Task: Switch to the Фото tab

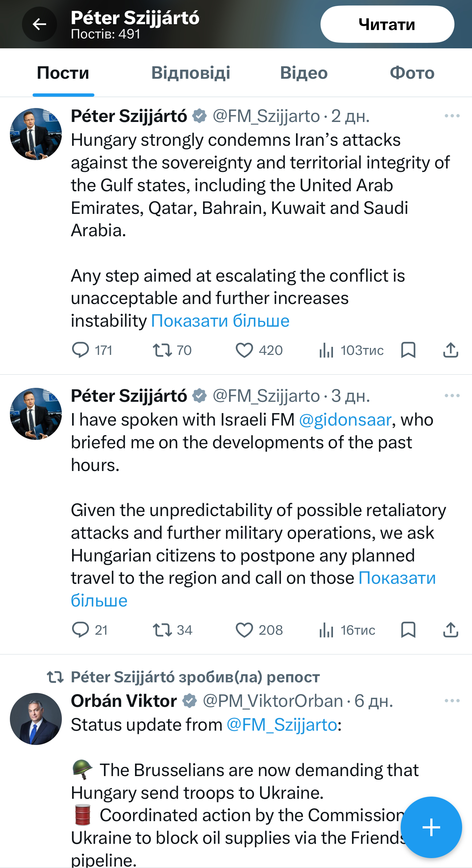Action: (x=412, y=73)
